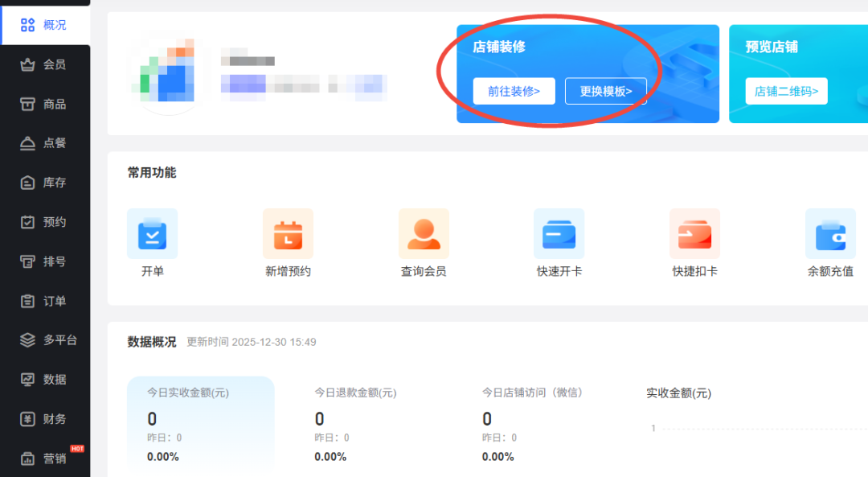Open the 新增预约 calendar icon

pos(288,234)
